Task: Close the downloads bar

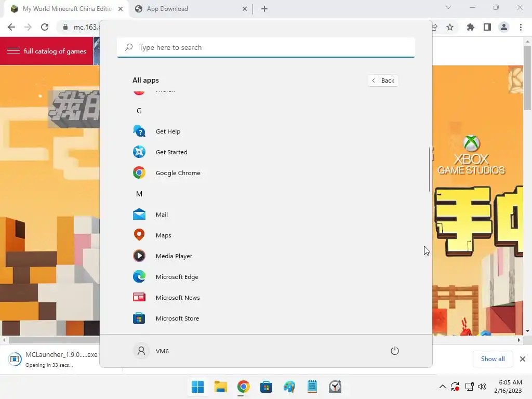Action: click(523, 359)
